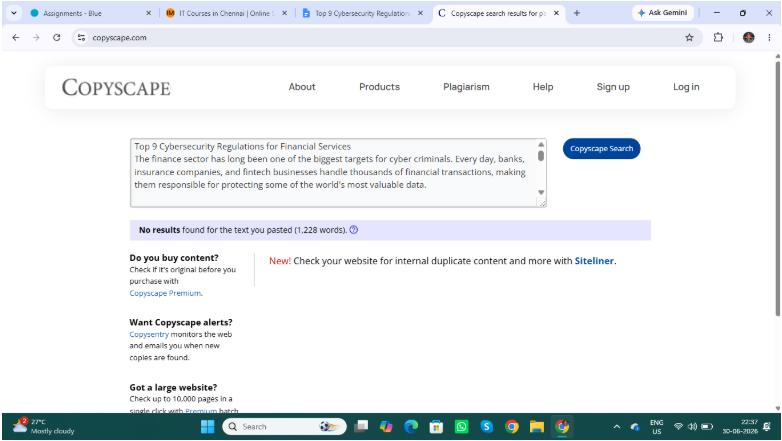Click Log in in the navigation
The image size is (782, 441).
(x=686, y=87)
